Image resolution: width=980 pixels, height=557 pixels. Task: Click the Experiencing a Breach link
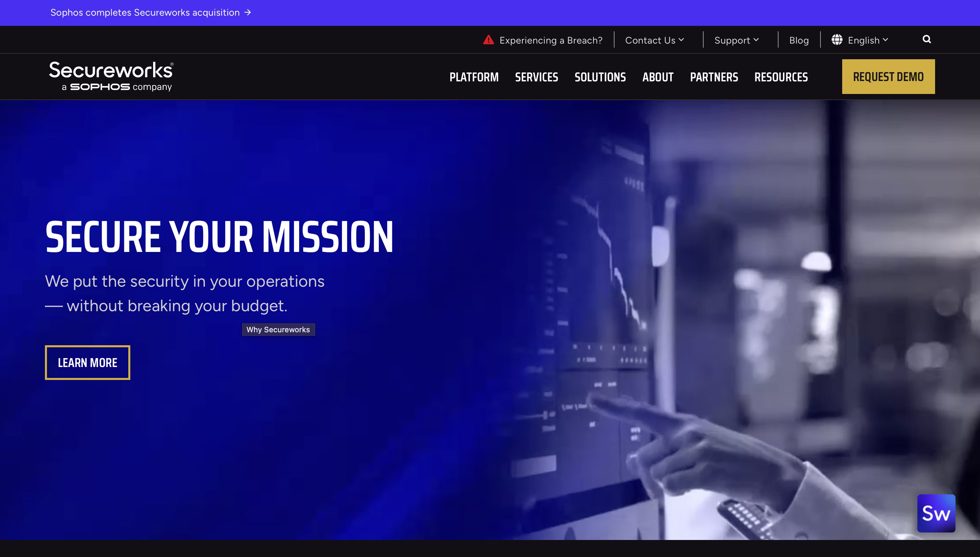click(551, 40)
